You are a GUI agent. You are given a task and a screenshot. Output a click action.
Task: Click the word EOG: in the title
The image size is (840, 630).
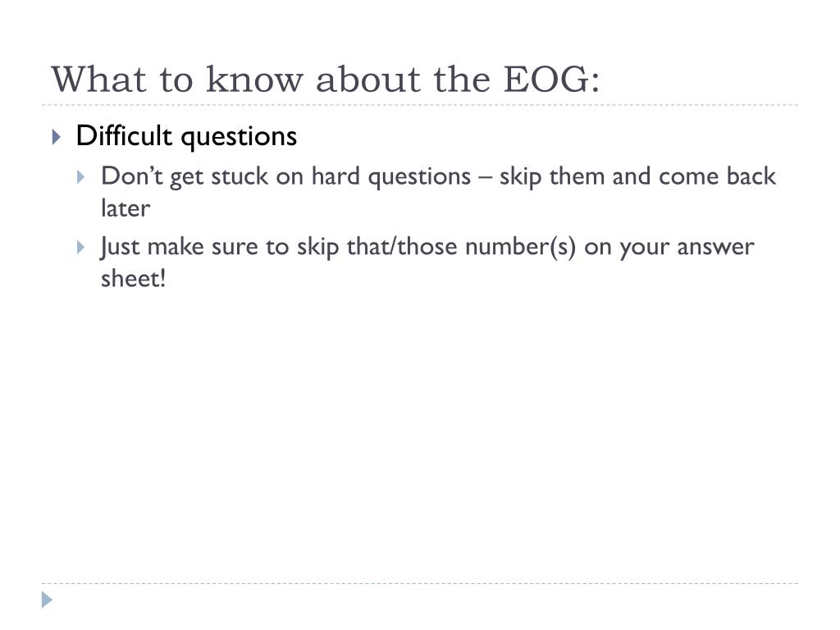551,80
